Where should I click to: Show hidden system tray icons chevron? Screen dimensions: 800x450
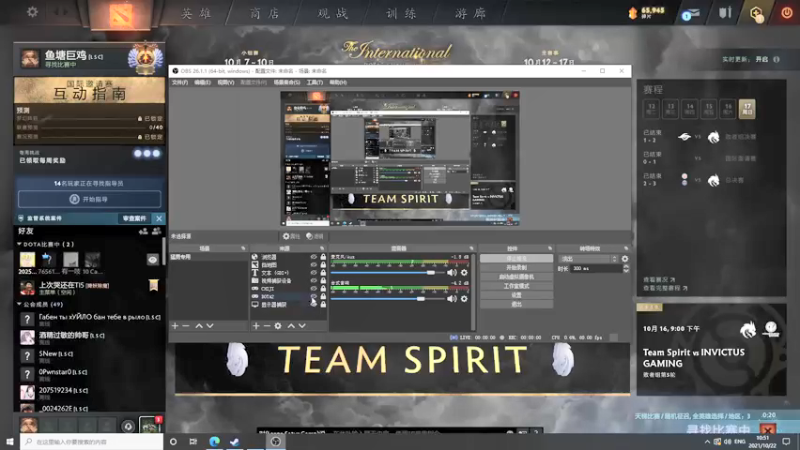tap(707, 442)
